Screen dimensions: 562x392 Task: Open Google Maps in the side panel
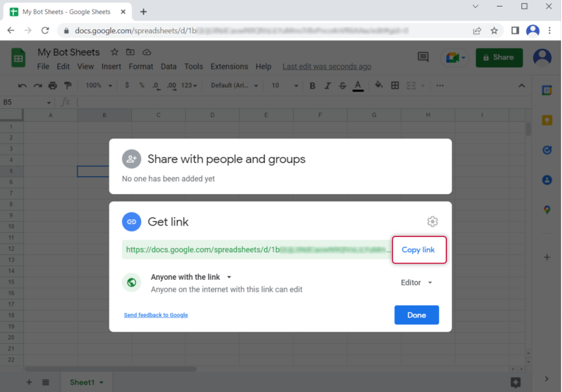pyautogui.click(x=547, y=210)
